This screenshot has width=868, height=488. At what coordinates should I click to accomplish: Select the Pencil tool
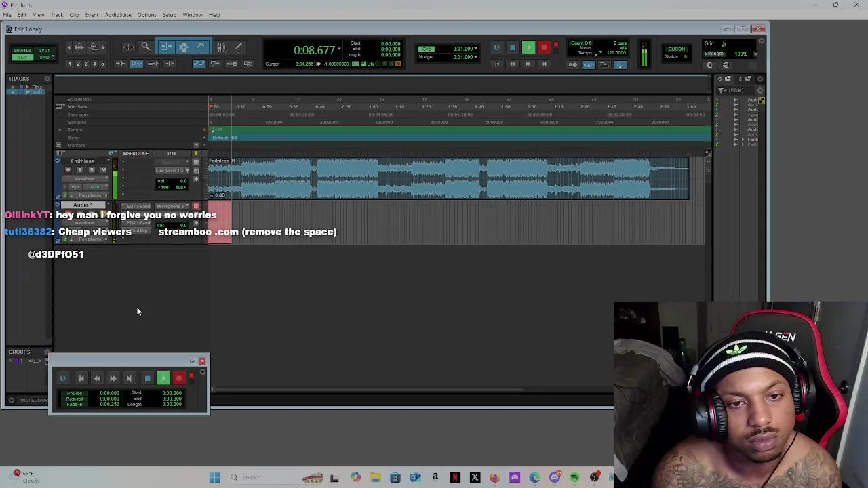coord(238,47)
